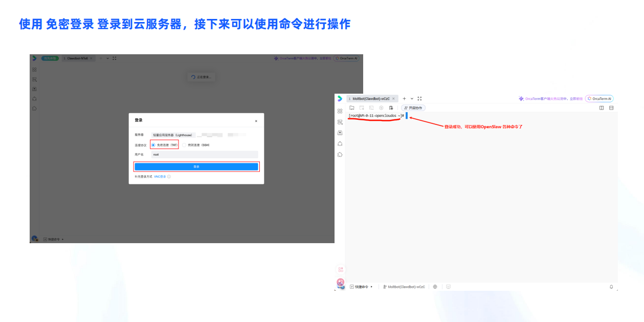Close the Clawdbot-NTo6 tab
This screenshot has width=644, height=322.
coord(92,58)
